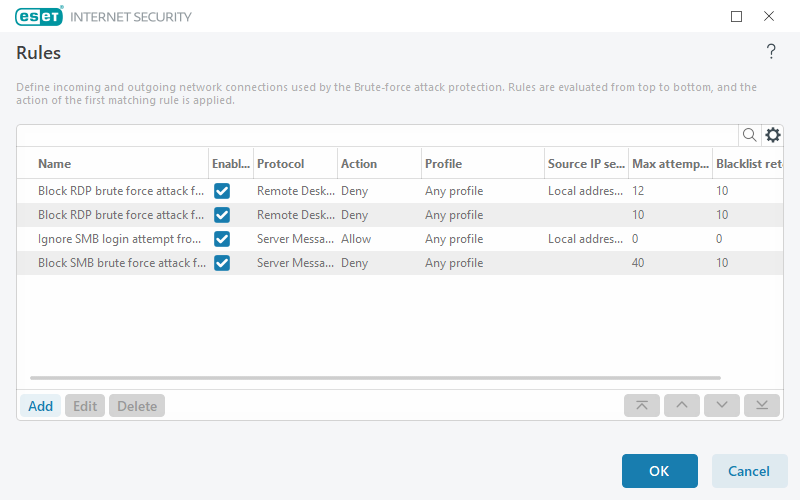Click the Allow action cell
This screenshot has width=800, height=500.
point(356,239)
